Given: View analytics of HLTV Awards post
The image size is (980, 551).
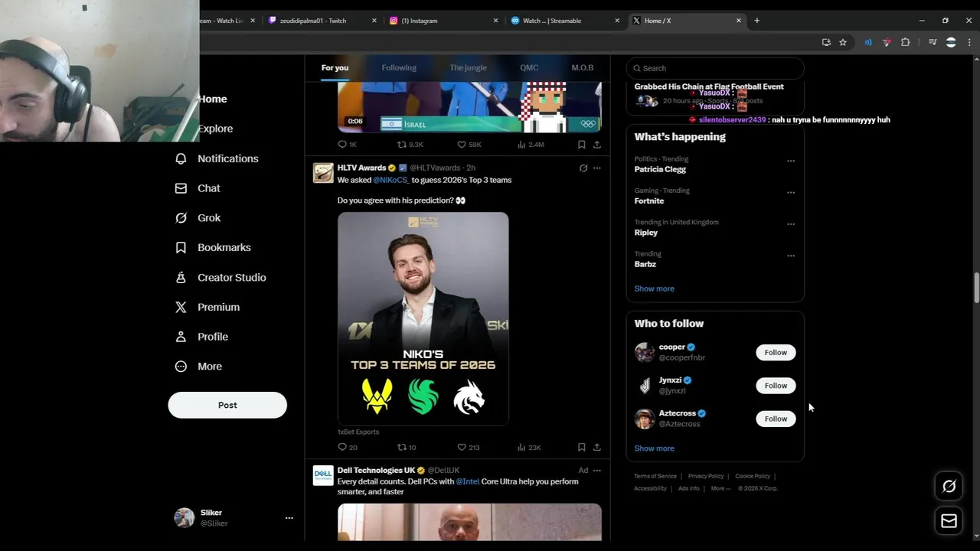Looking at the screenshot, I should pyautogui.click(x=521, y=447).
